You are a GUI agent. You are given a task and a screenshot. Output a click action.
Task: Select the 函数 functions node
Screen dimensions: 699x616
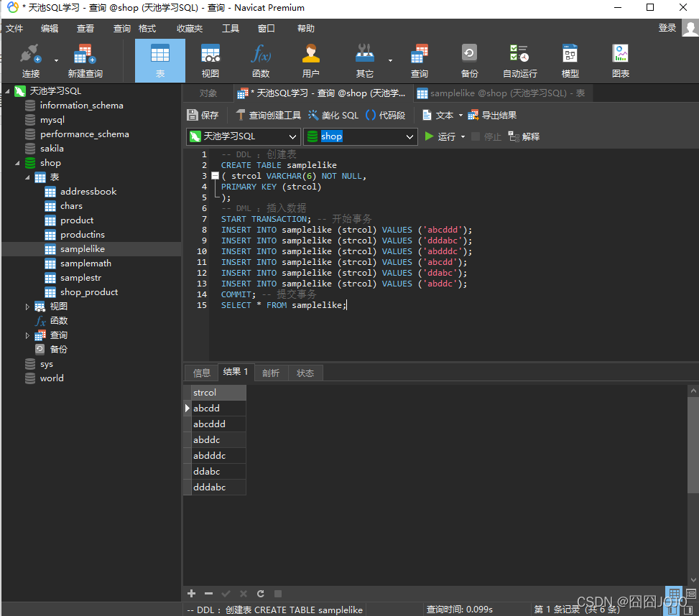click(59, 321)
